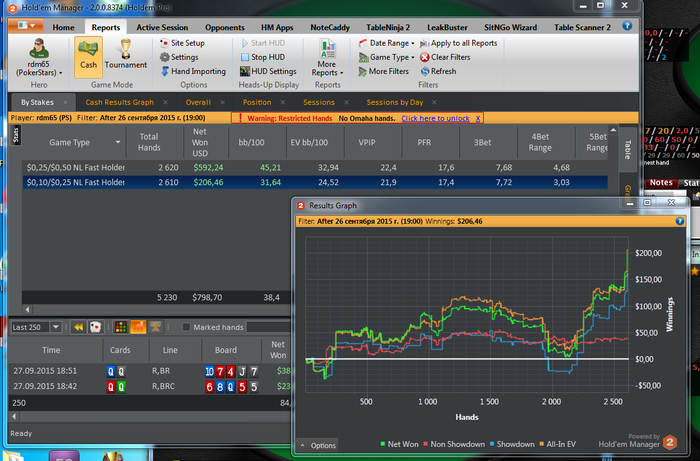Select the $0,10/$0,25 NL Fast Holdem row

pos(315,183)
